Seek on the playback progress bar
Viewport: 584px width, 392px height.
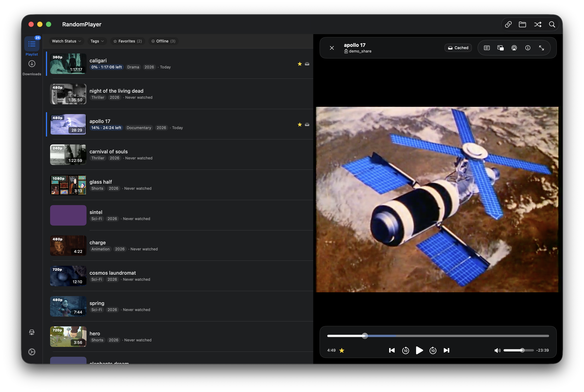[x=438, y=336]
